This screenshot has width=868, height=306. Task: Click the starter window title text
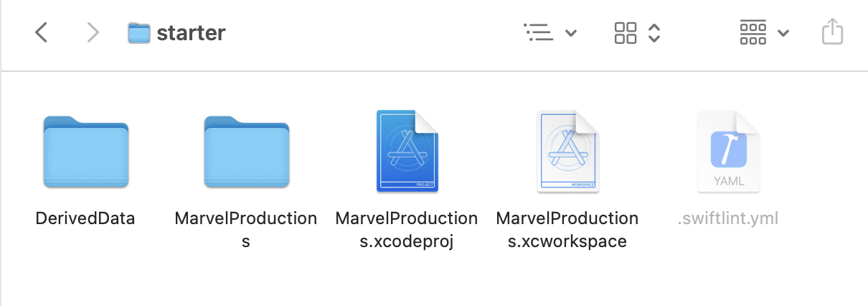191,33
